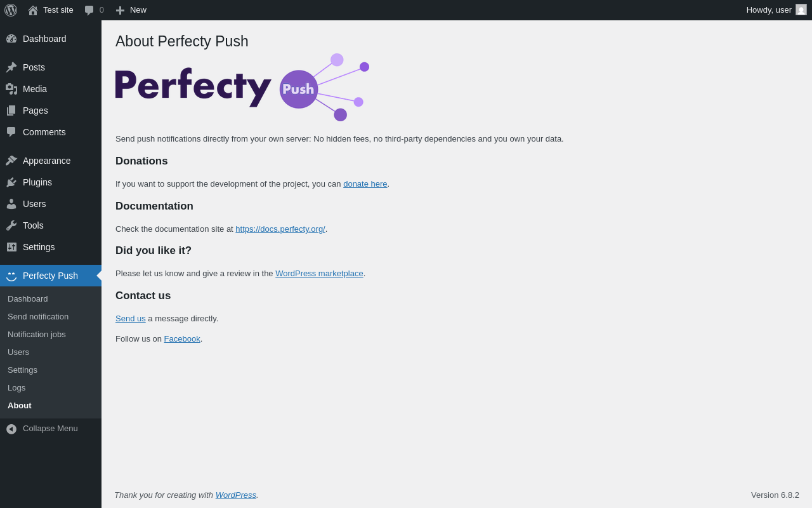The image size is (812, 508).
Task: Click the Appearance brush icon
Action: (11, 161)
